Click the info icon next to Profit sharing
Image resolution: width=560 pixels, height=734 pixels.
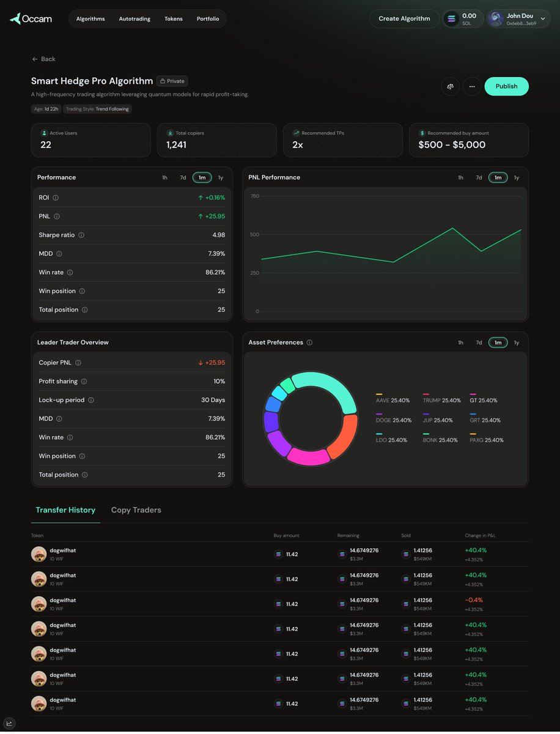click(84, 382)
